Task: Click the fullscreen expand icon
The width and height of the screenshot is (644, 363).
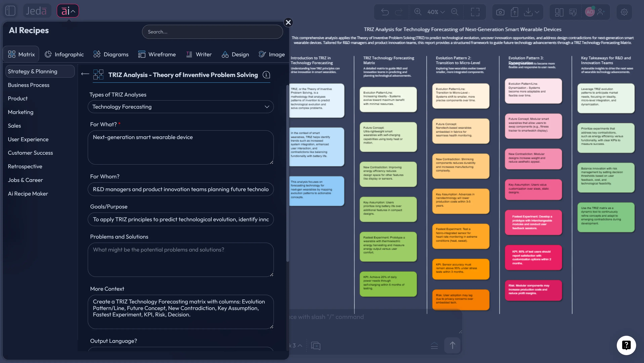Action: (x=475, y=12)
